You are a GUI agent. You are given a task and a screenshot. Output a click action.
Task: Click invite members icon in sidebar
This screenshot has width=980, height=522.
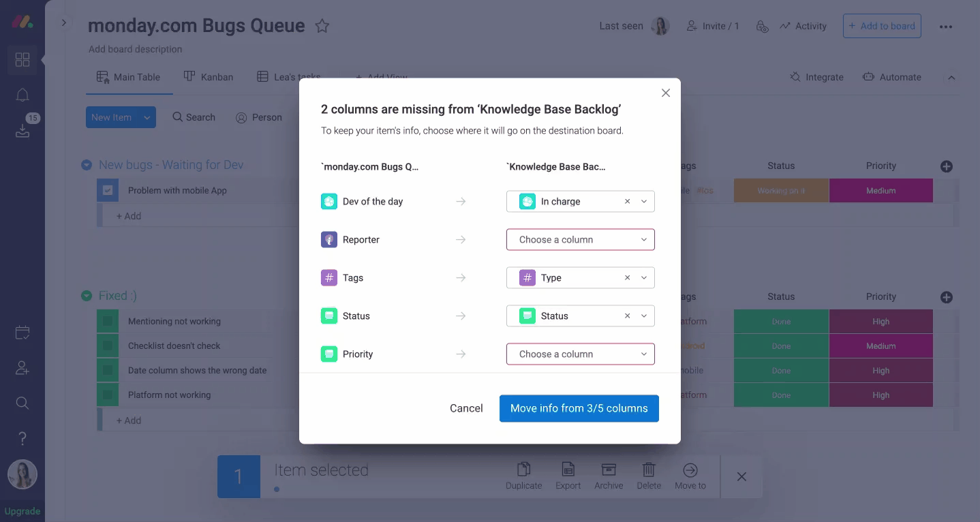22,368
